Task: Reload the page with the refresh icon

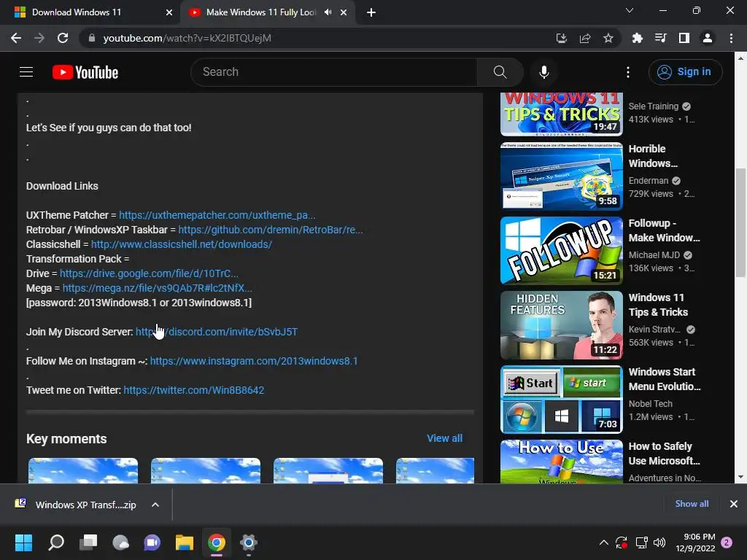Action: pos(63,38)
